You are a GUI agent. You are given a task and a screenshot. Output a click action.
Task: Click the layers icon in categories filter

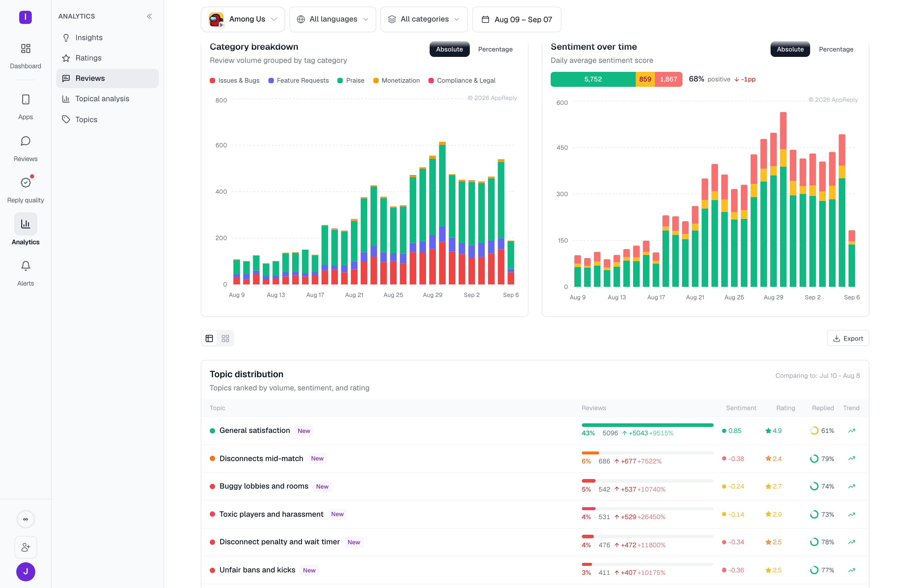(x=392, y=19)
